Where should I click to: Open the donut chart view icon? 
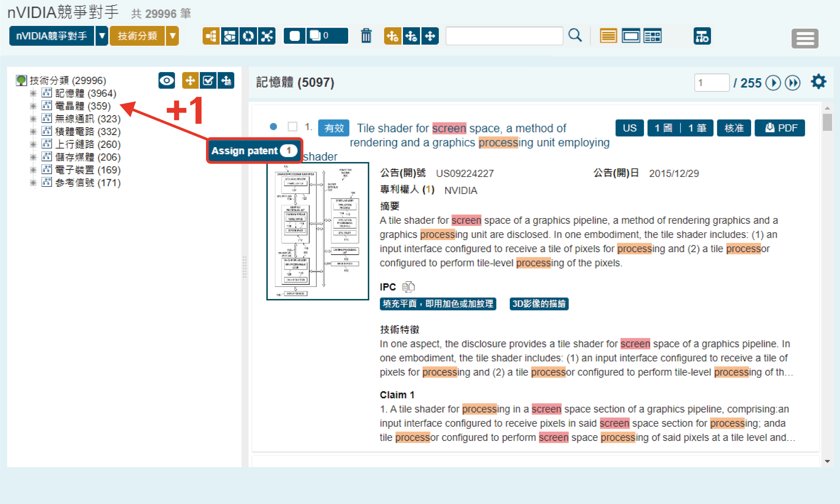pyautogui.click(x=248, y=36)
